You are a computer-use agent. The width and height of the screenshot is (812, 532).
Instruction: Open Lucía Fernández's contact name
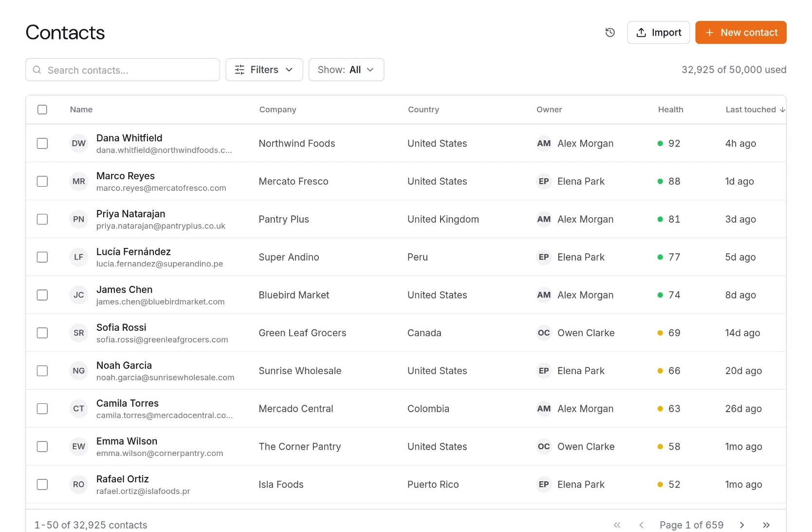coord(133,252)
